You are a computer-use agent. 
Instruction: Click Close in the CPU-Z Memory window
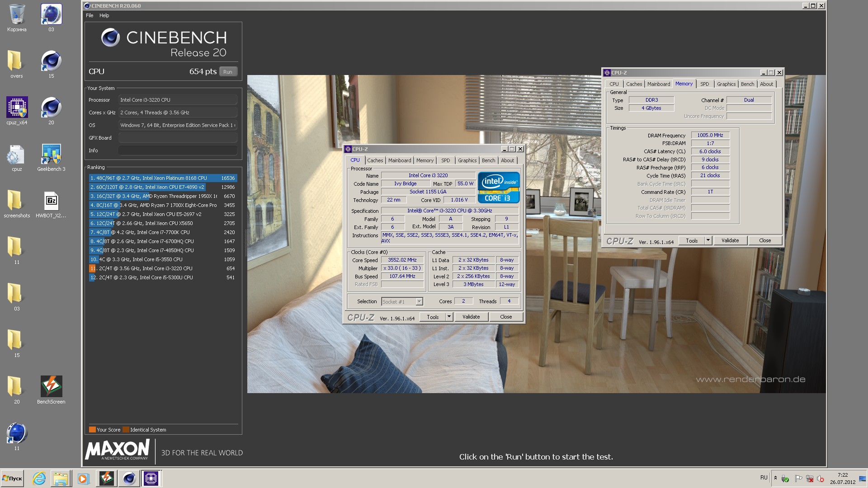point(765,240)
